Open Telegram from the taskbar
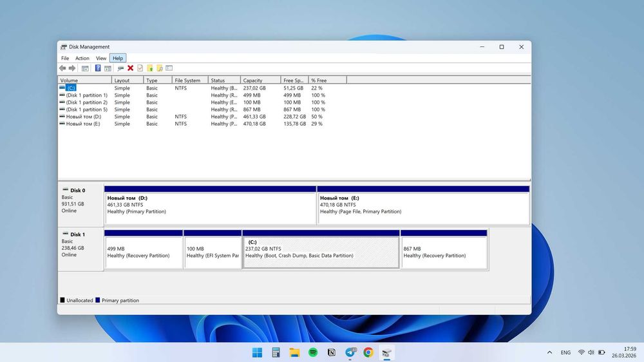The height and width of the screenshot is (362, 644). (x=350, y=352)
